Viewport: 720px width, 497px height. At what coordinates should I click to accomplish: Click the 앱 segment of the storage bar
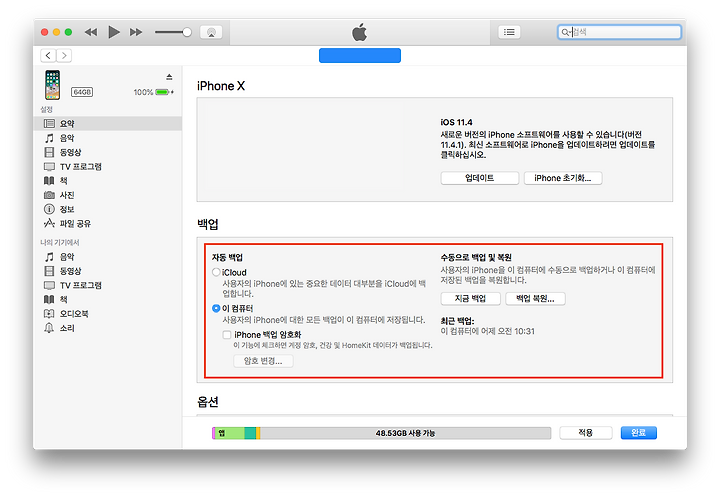[x=229, y=433]
